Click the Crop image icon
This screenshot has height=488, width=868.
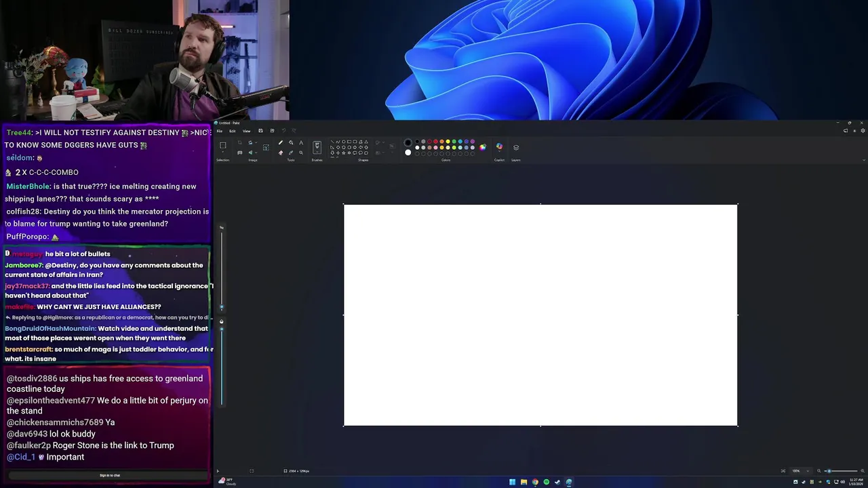[239, 142]
